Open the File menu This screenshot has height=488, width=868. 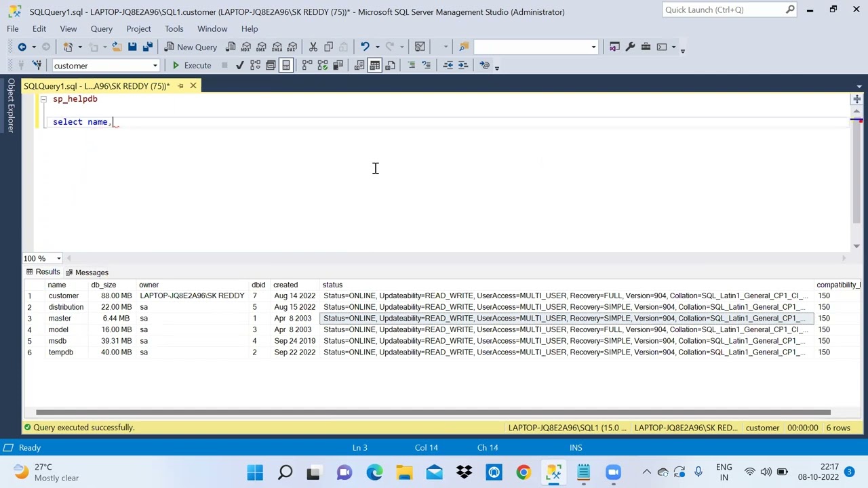pos(13,28)
